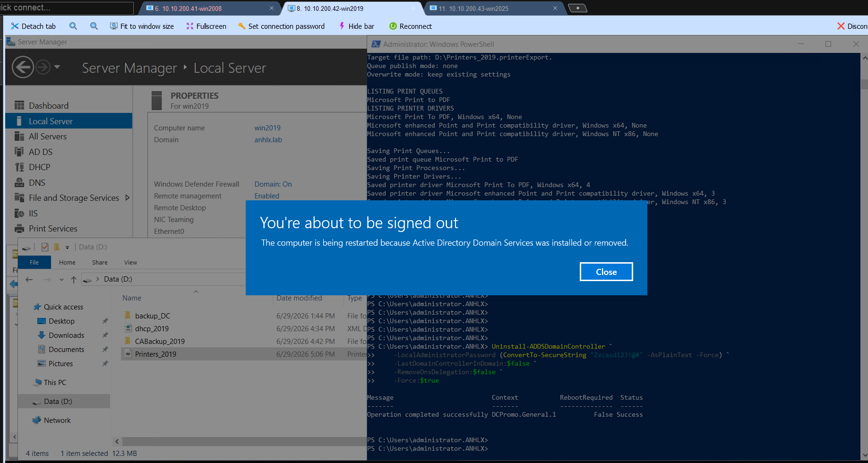Focus the Quick connect input field
868x463 pixels.
click(x=67, y=8)
